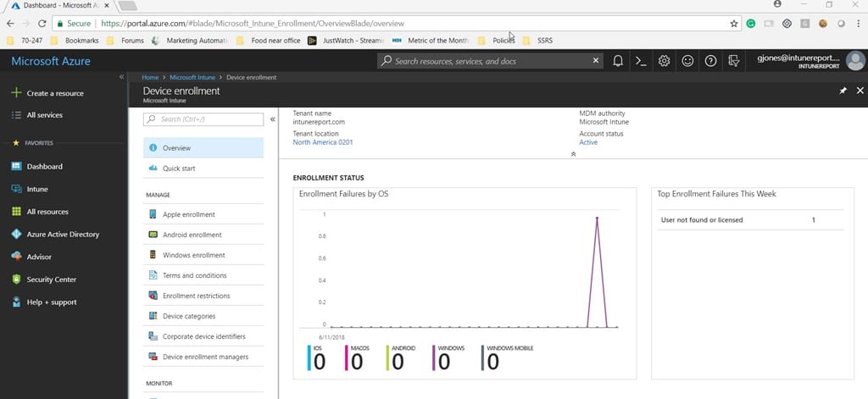Click the User not found or licensed row

pos(750,219)
